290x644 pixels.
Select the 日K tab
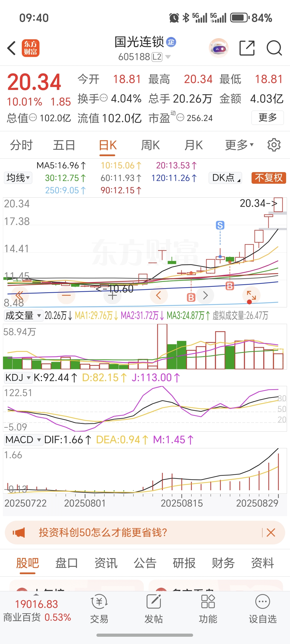(x=108, y=145)
